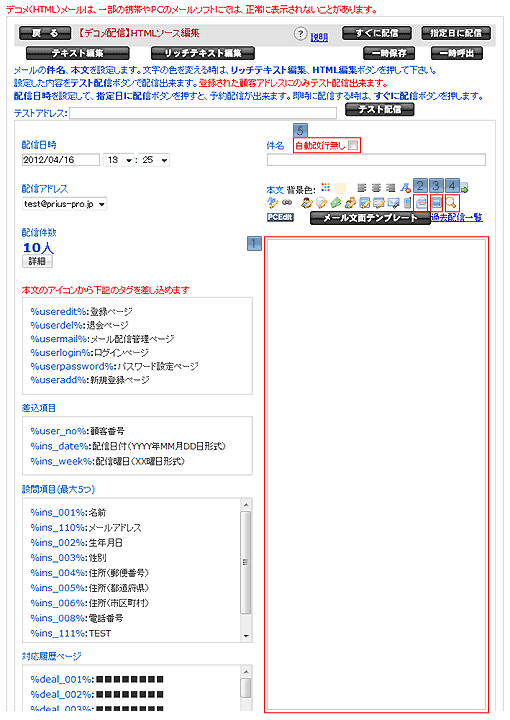The image size is (510, 720).
Task: Click the 詳細 button under 配信件数
Action: click(x=37, y=261)
